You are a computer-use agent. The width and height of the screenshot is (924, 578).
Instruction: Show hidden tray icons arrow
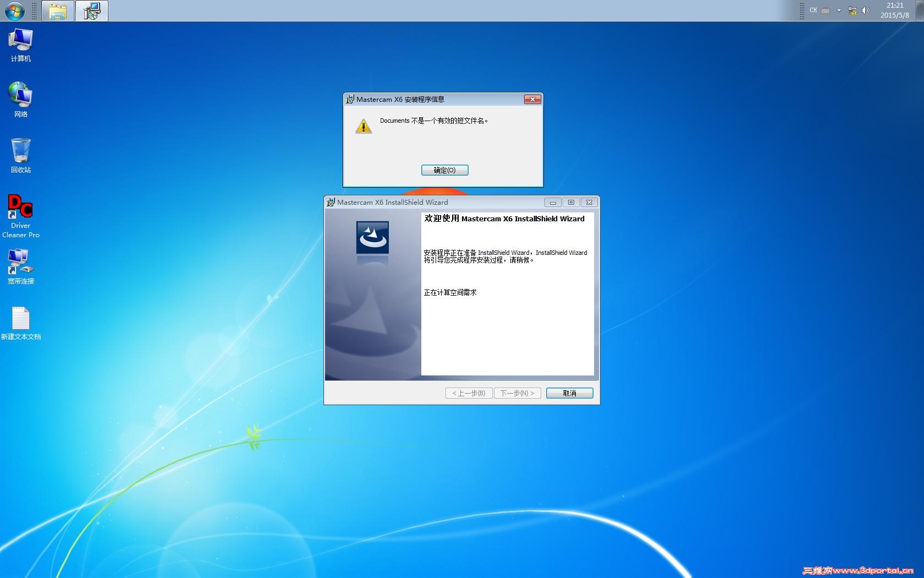click(x=839, y=10)
